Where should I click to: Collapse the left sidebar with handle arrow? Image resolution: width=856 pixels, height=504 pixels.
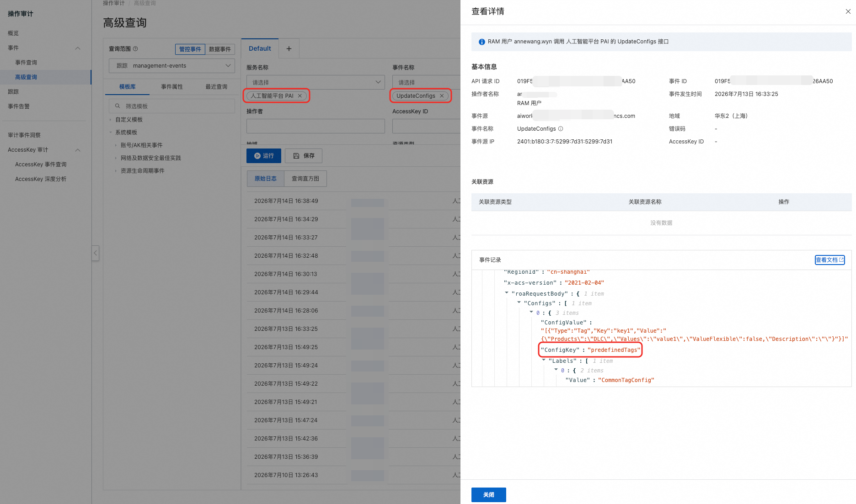(x=95, y=253)
